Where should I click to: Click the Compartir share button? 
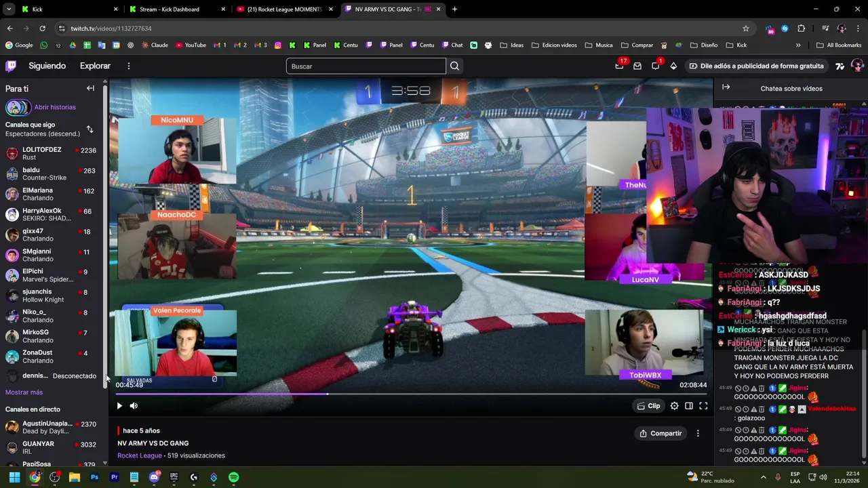pyautogui.click(x=660, y=433)
